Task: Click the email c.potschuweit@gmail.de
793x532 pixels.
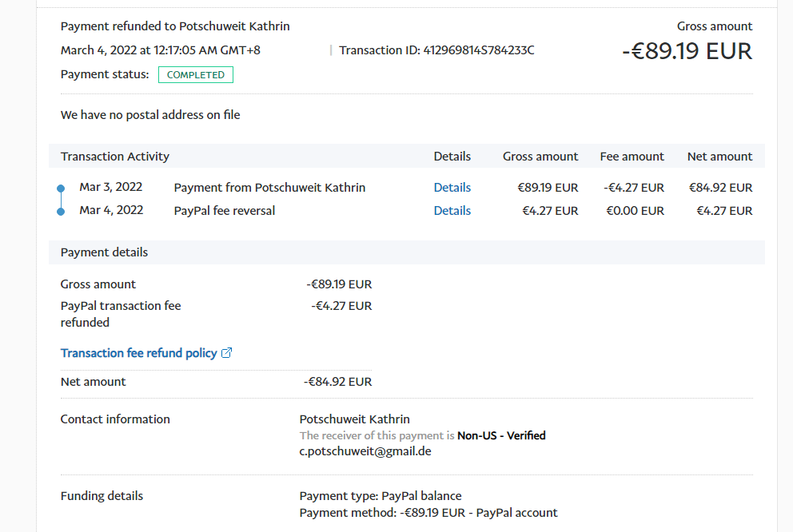Action: click(365, 451)
